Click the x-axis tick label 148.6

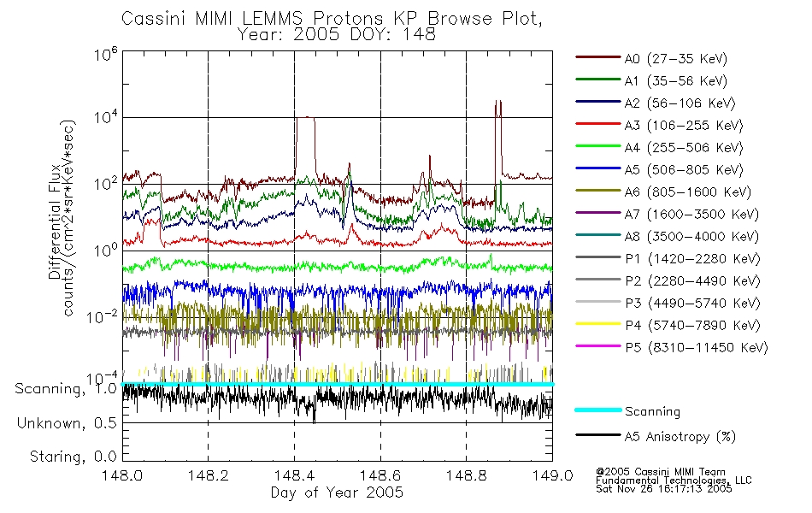[x=380, y=475]
